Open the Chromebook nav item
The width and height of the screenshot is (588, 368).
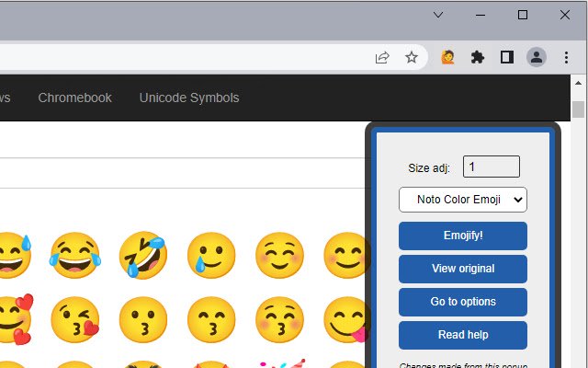coord(74,98)
